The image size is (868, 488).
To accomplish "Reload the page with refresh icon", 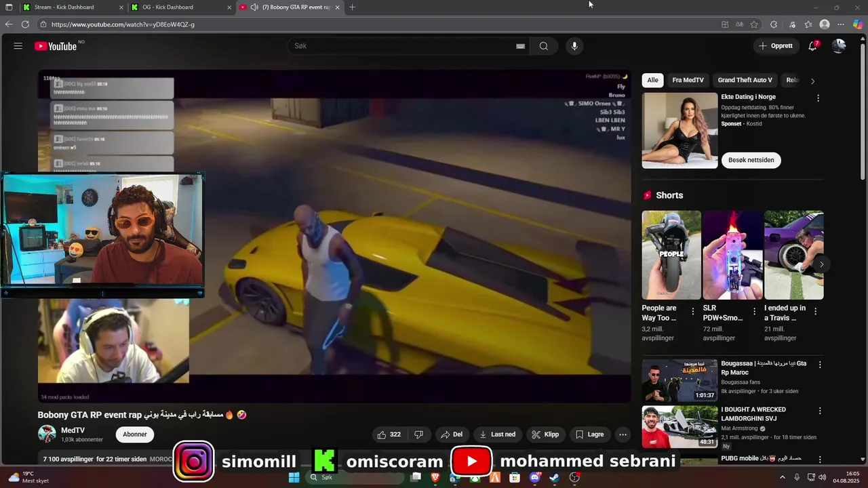I will pyautogui.click(x=25, y=24).
